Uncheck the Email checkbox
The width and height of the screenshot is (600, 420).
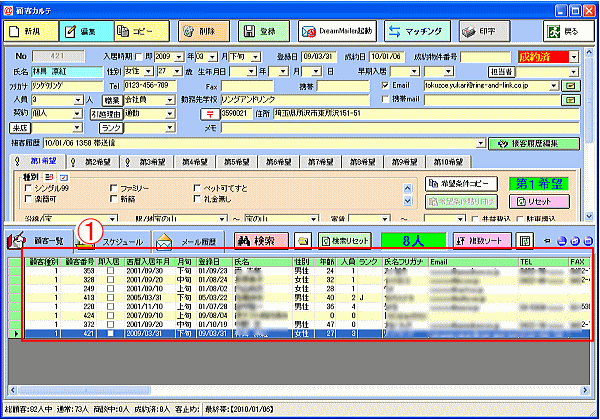pos(385,85)
